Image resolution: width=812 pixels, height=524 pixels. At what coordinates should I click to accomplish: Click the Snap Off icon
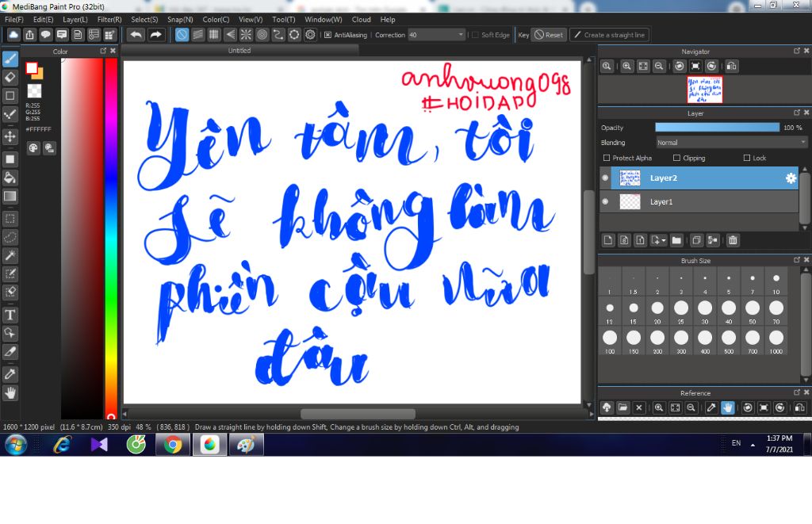(182, 35)
